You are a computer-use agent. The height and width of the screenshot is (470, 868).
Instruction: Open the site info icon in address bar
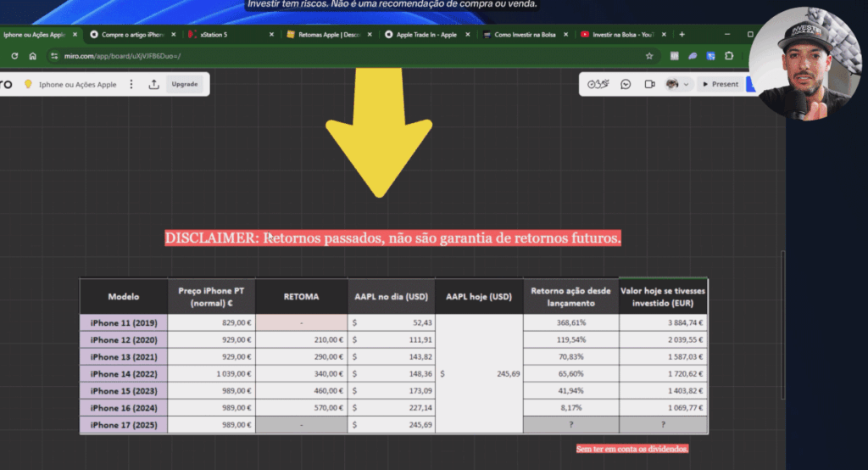click(x=53, y=56)
